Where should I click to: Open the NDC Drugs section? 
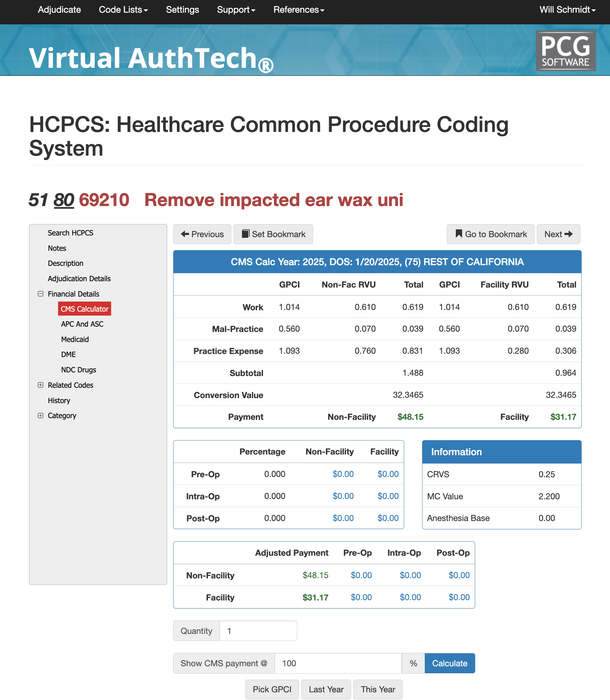point(78,370)
